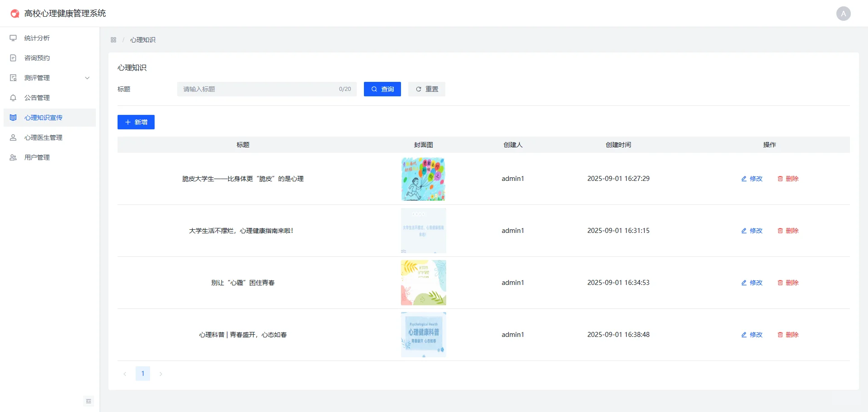
Task: Click 删除 for 心理科普｜青春盛开，心态如春
Action: click(x=788, y=335)
